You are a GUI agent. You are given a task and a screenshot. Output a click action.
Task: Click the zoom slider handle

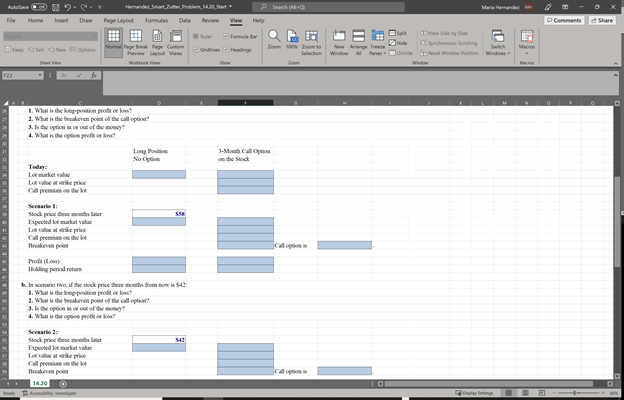pyautogui.click(x=575, y=393)
